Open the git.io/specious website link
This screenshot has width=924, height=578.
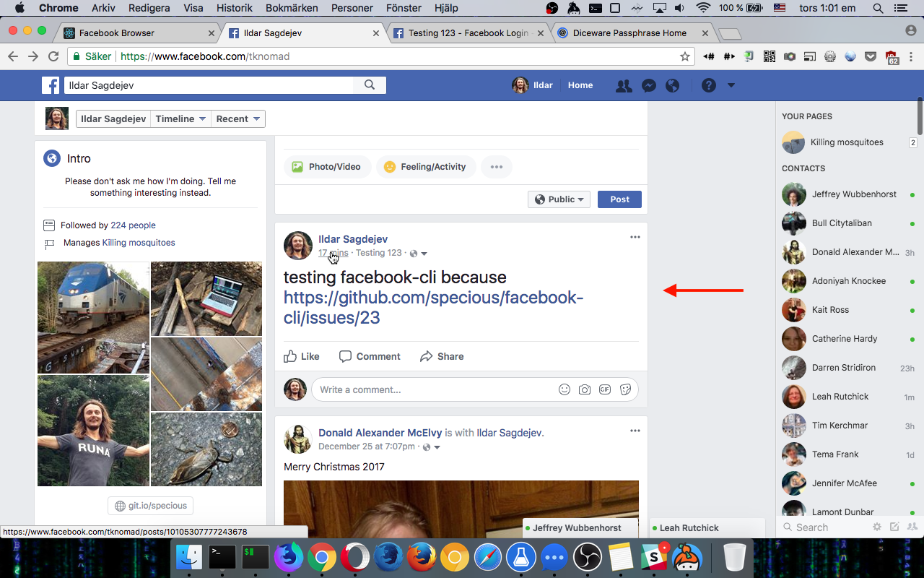pyautogui.click(x=151, y=506)
